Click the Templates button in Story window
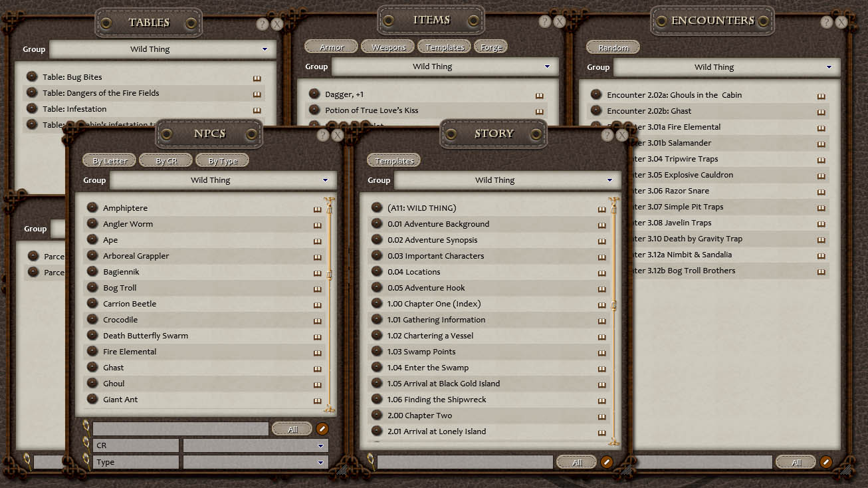The width and height of the screenshot is (868, 488). click(x=394, y=161)
